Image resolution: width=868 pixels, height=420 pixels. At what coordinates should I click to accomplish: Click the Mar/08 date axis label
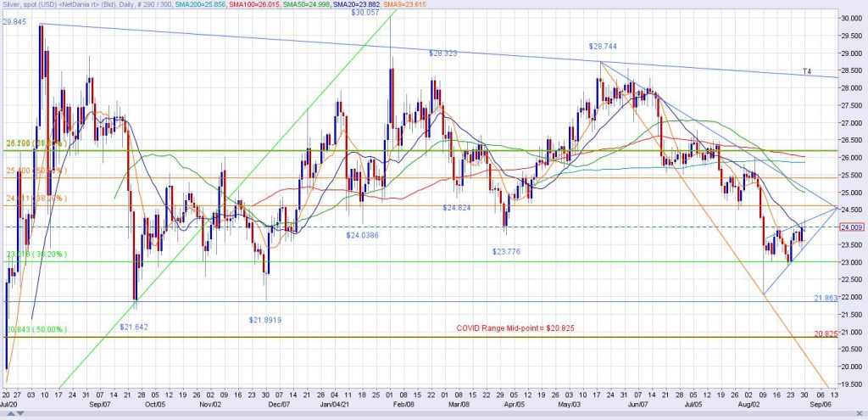coord(459,405)
